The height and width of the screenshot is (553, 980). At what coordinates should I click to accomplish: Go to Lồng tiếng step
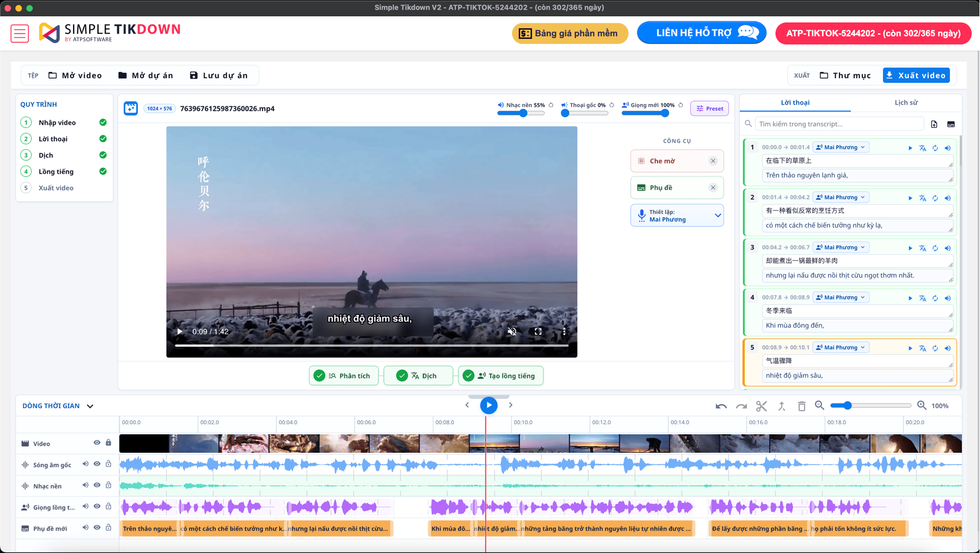click(x=64, y=172)
